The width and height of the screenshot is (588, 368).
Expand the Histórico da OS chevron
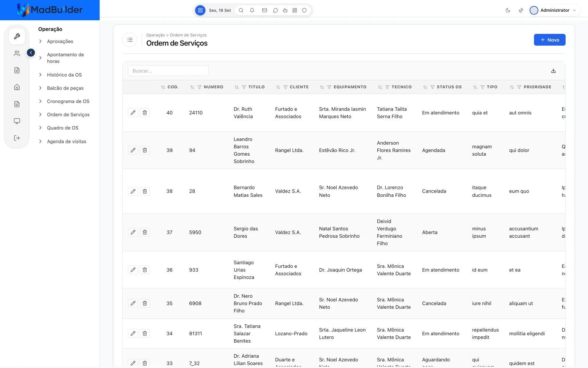pos(40,75)
